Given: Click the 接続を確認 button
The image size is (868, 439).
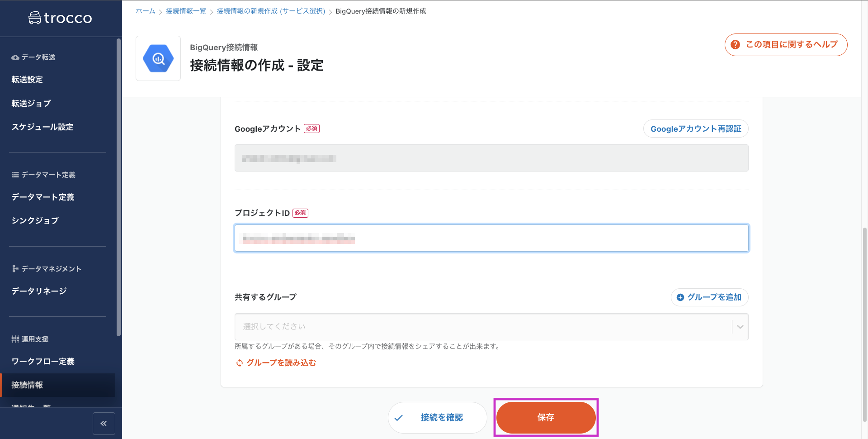Looking at the screenshot, I should pos(437,418).
